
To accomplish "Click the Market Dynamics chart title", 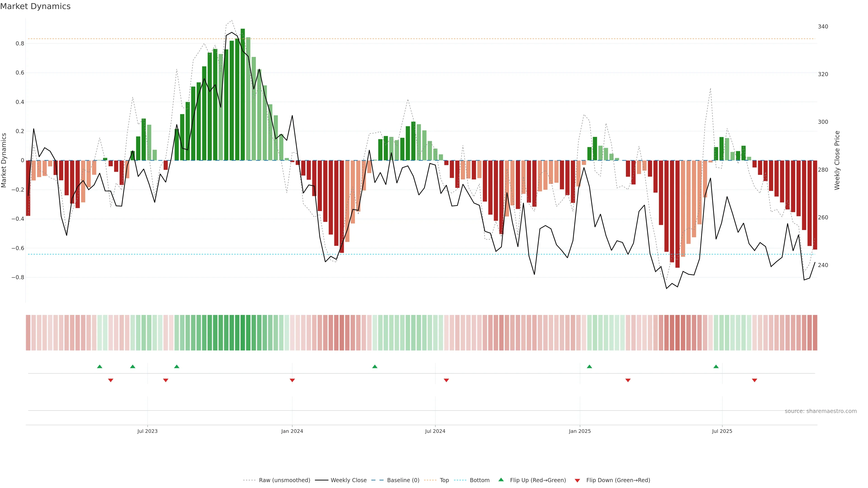I will pyautogui.click(x=35, y=6).
